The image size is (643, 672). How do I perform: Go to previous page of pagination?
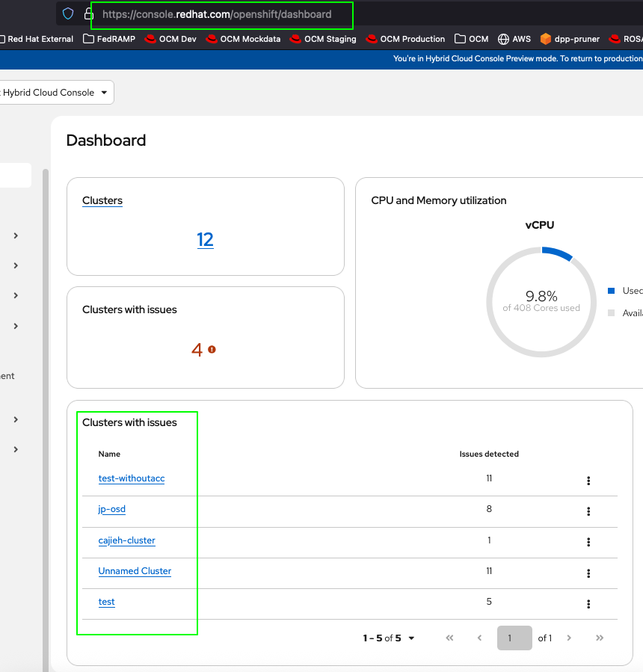pyautogui.click(x=480, y=638)
